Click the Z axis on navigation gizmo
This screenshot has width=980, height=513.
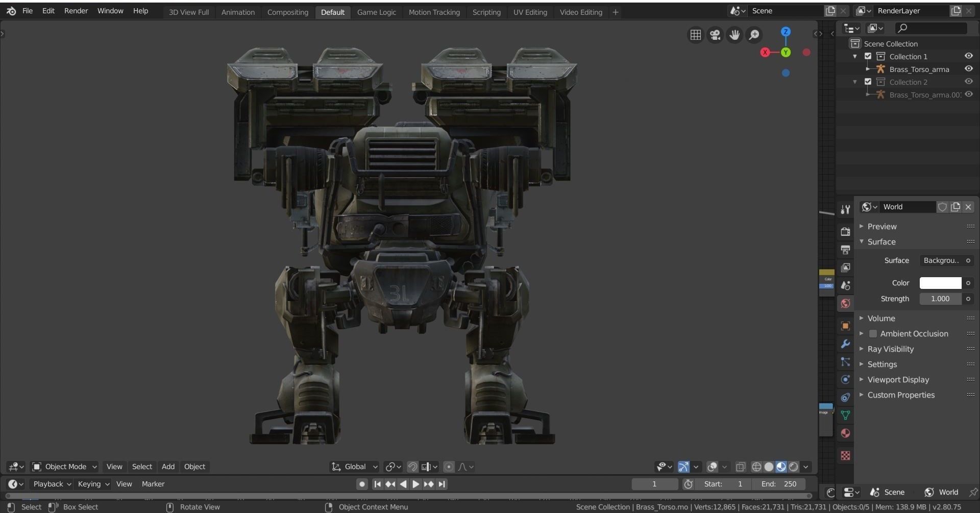[786, 32]
